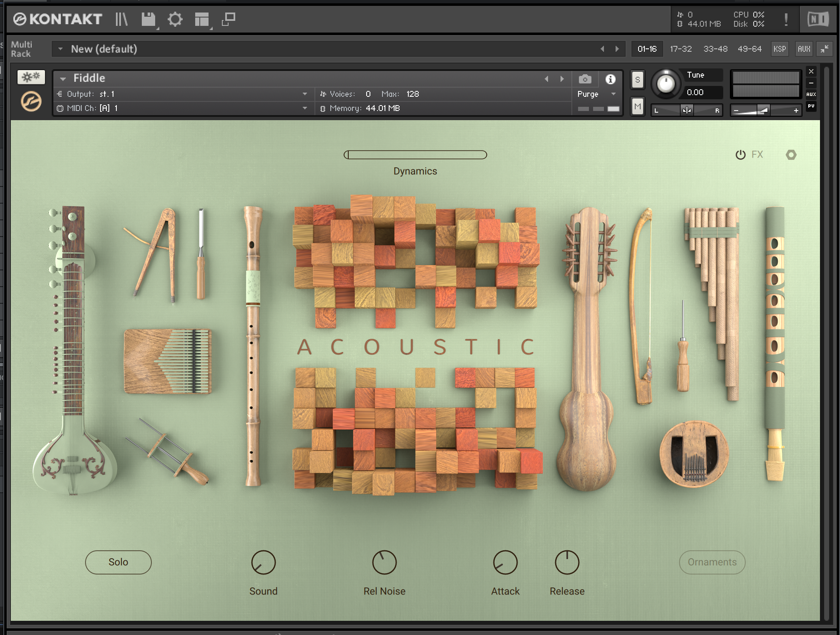Solo the Fiddle instrument with S button
Viewport: 840px width, 635px height.
pos(637,79)
